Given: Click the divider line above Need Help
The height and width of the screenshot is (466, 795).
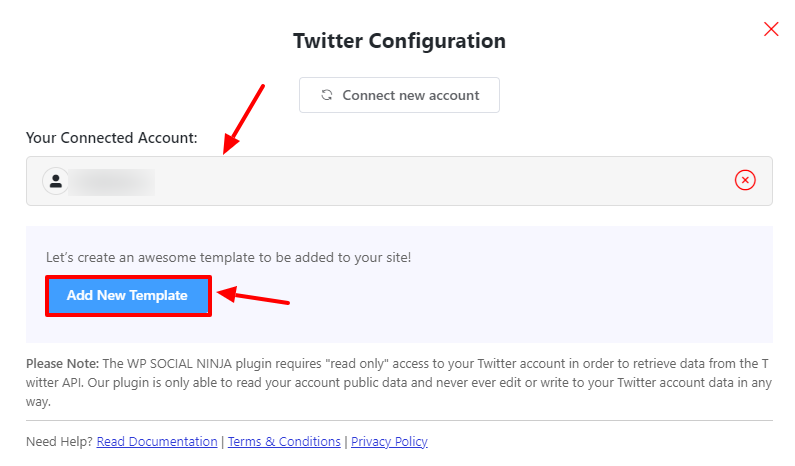Looking at the screenshot, I should (x=399, y=420).
